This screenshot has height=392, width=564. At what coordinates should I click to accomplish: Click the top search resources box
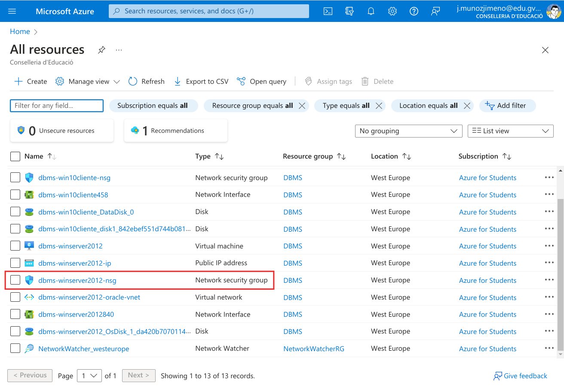coord(209,11)
